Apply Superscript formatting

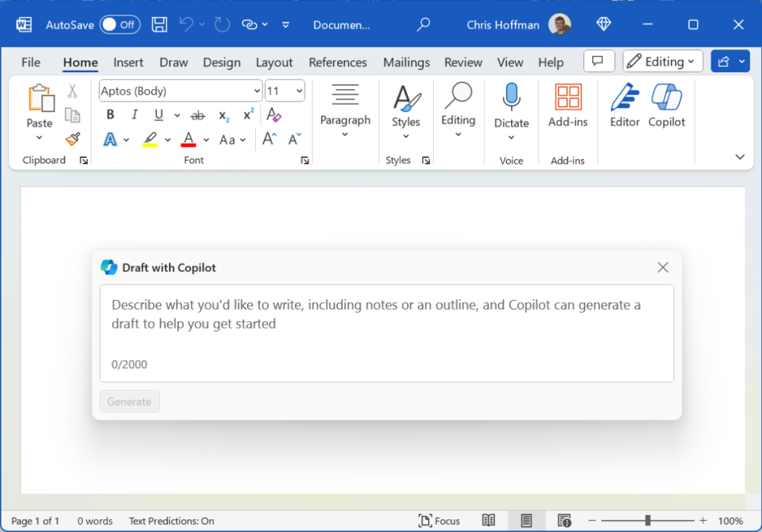pyautogui.click(x=247, y=114)
